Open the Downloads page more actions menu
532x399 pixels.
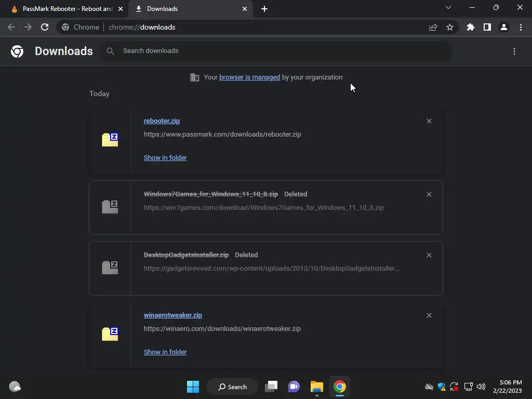tap(514, 51)
